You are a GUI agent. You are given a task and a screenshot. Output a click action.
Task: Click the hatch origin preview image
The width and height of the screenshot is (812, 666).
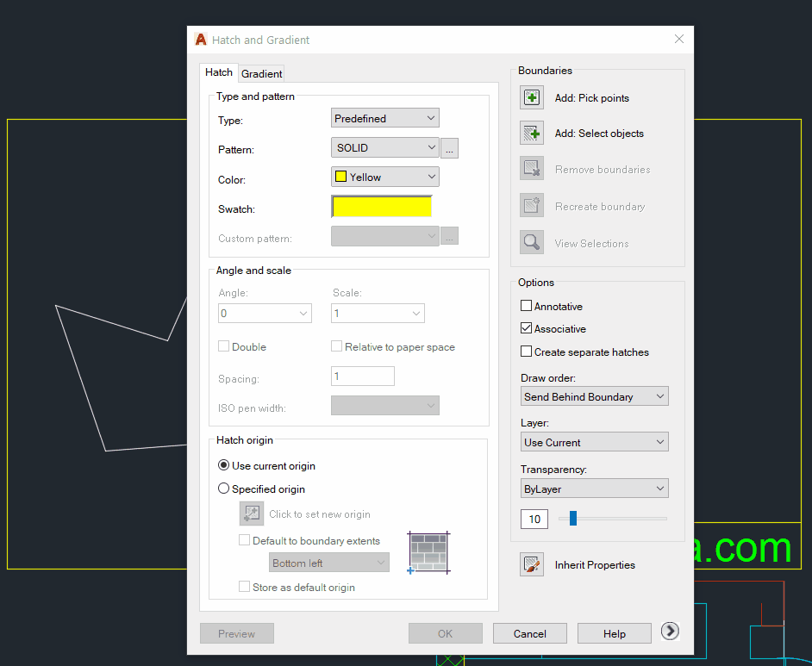(x=429, y=552)
